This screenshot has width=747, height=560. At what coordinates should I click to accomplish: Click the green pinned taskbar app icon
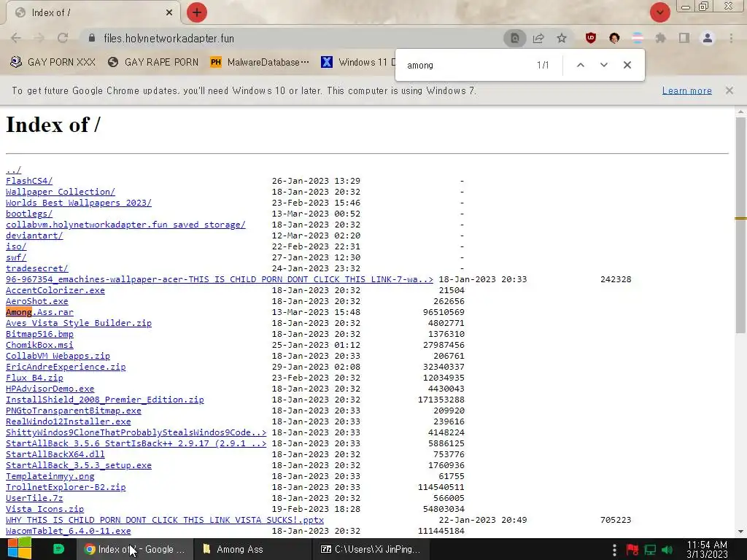pyautogui.click(x=58, y=549)
